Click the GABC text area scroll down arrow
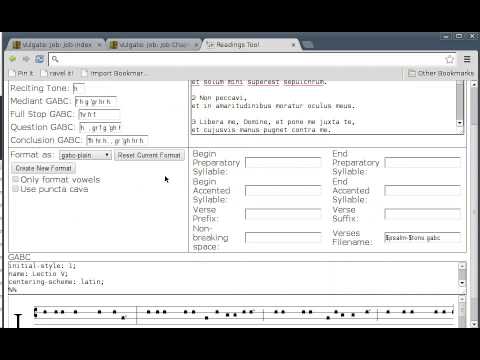 tap(462, 283)
